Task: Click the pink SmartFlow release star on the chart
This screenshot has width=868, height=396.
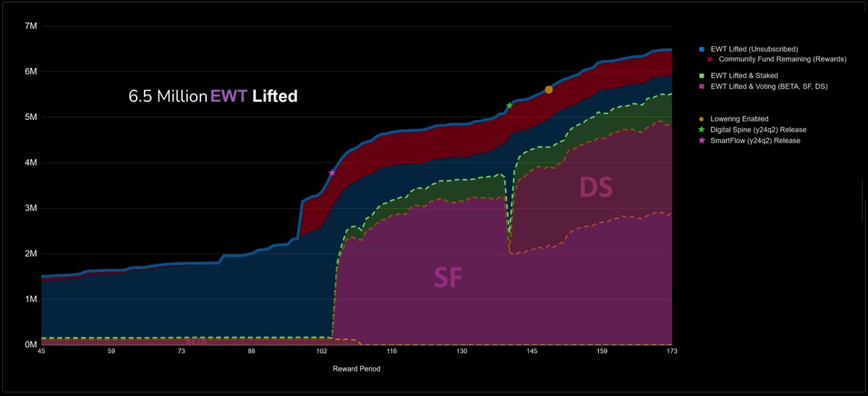Action: click(332, 173)
